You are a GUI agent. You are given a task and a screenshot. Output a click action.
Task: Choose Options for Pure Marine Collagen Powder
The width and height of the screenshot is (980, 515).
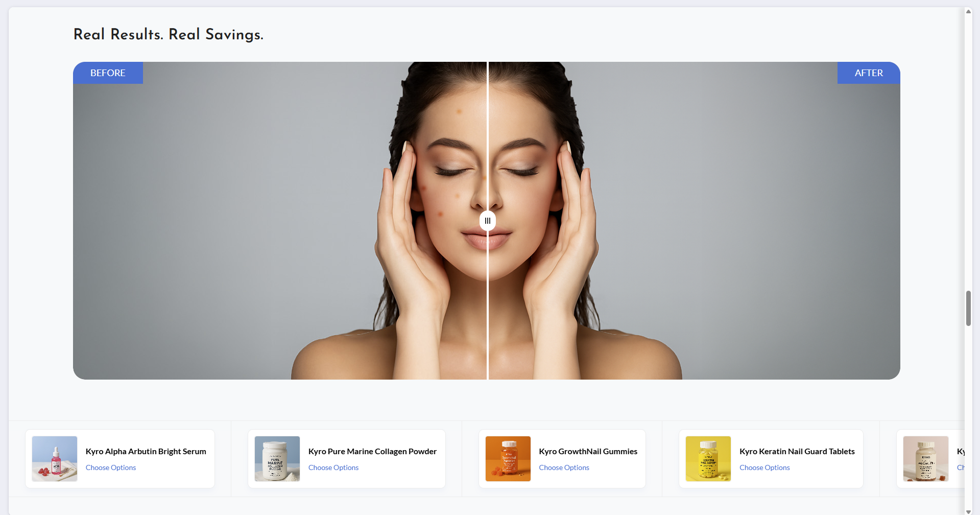pyautogui.click(x=333, y=467)
